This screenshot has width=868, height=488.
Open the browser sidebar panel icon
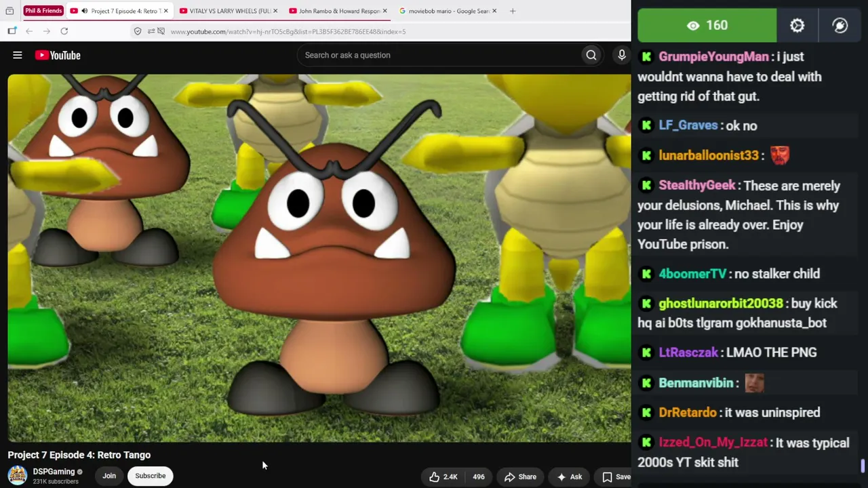click(x=12, y=31)
